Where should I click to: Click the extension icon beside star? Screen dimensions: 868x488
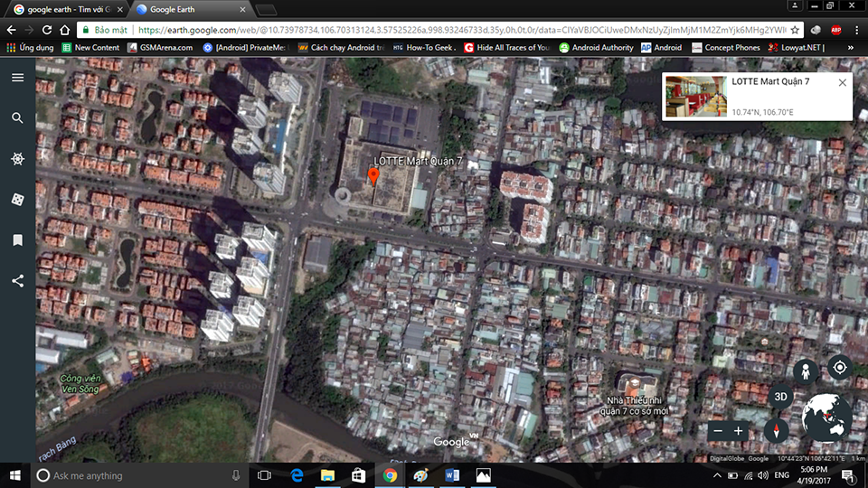tap(816, 30)
